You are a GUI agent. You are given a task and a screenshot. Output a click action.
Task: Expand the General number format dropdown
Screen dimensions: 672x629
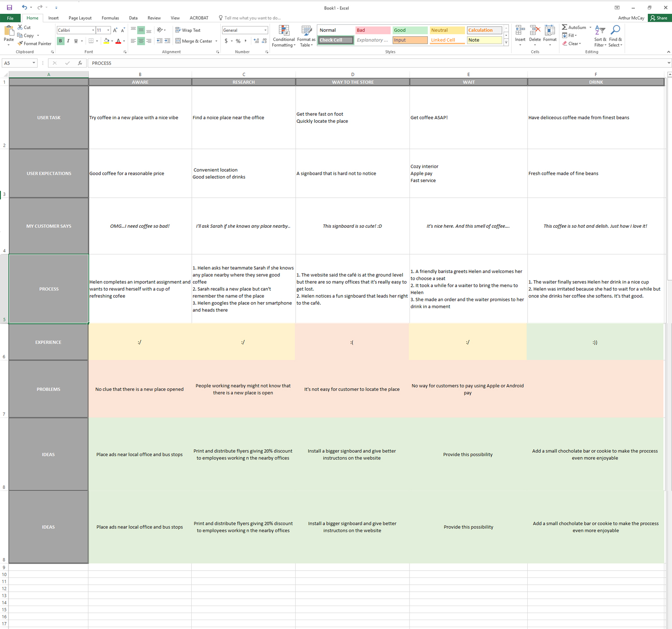tap(265, 30)
